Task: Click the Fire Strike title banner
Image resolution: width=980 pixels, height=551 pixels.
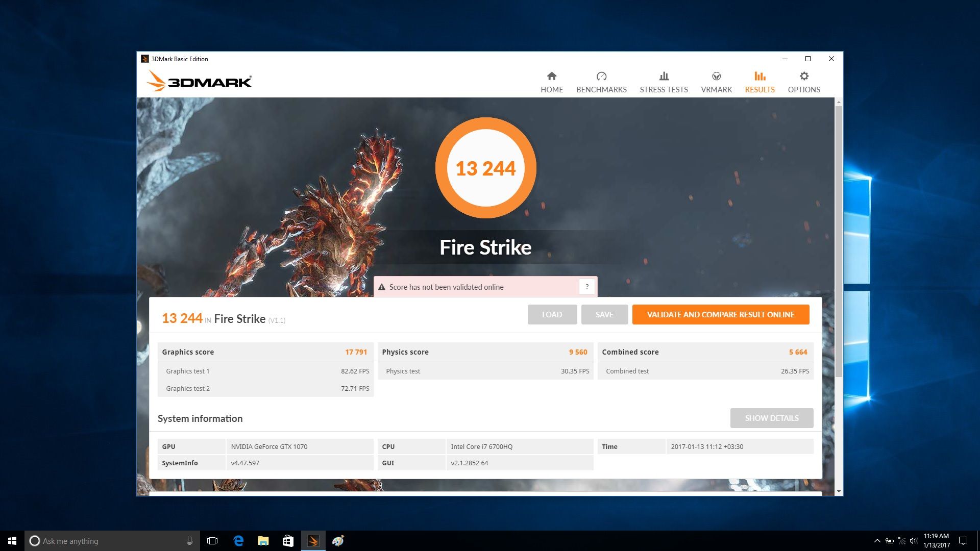Action: click(x=485, y=247)
